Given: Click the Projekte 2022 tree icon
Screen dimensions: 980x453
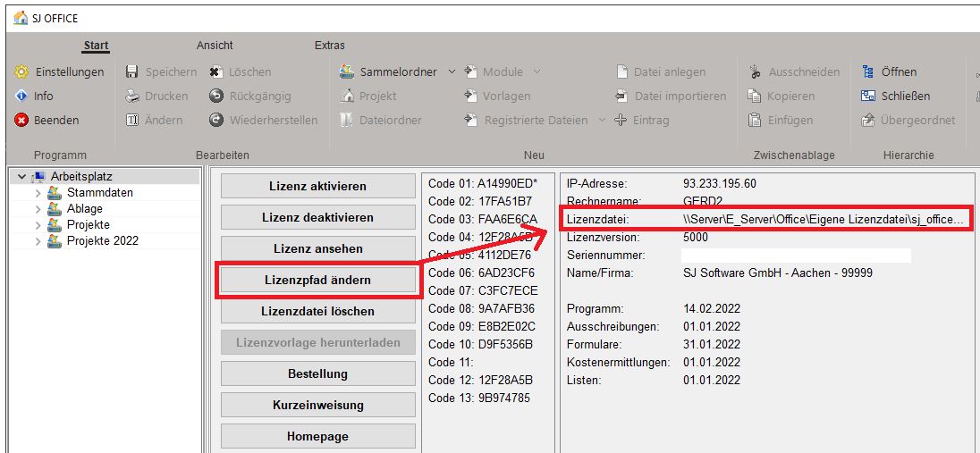Looking at the screenshot, I should pos(55,241).
